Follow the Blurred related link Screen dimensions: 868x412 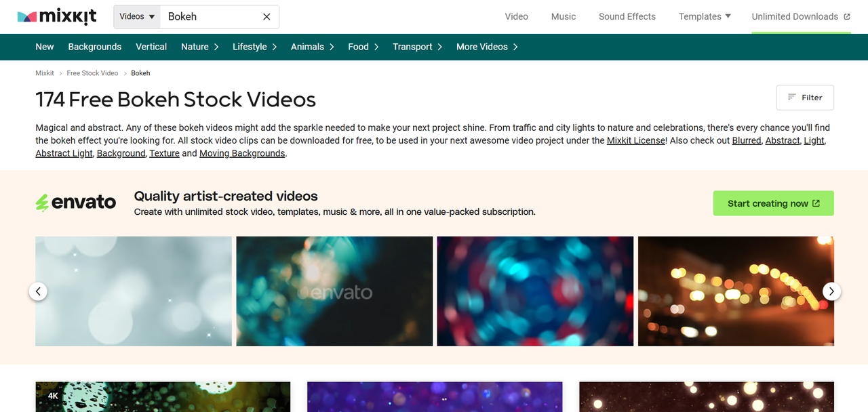[x=747, y=141]
